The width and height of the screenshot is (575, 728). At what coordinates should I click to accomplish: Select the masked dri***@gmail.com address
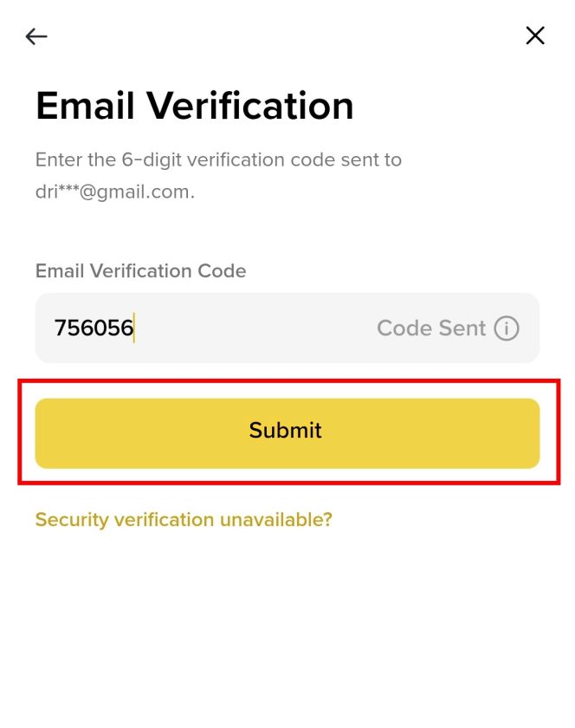pyautogui.click(x=114, y=192)
